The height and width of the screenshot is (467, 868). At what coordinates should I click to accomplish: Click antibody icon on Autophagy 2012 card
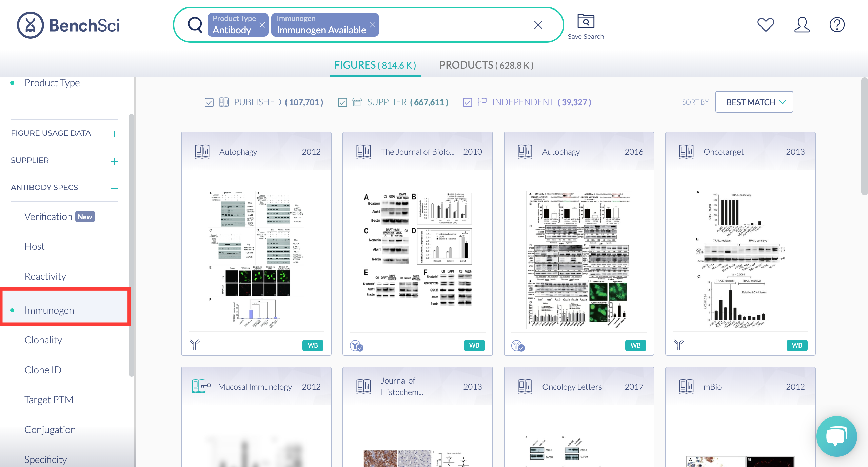click(x=195, y=345)
